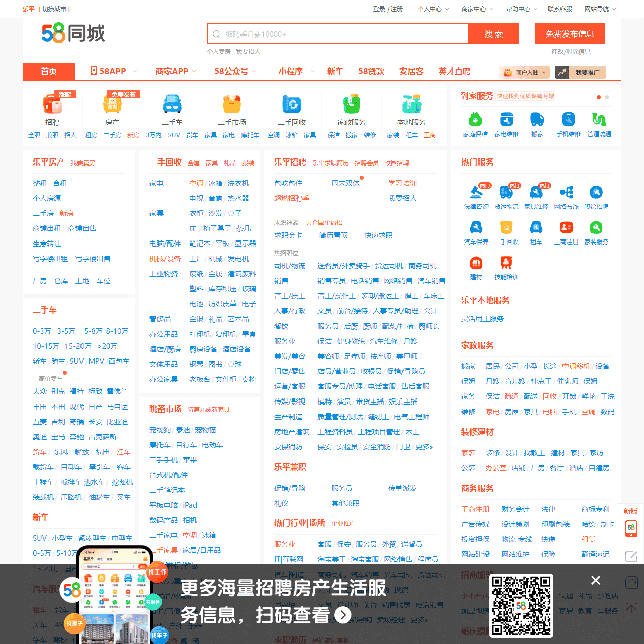Select the 家庭保洁 cleaning icon
Viewport: 644px width, 644px height.
click(x=476, y=120)
